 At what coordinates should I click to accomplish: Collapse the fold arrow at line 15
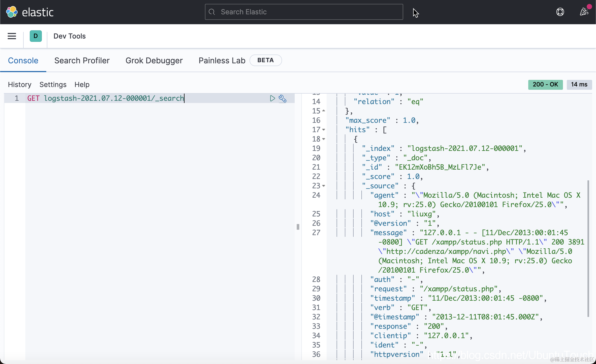pyautogui.click(x=324, y=111)
